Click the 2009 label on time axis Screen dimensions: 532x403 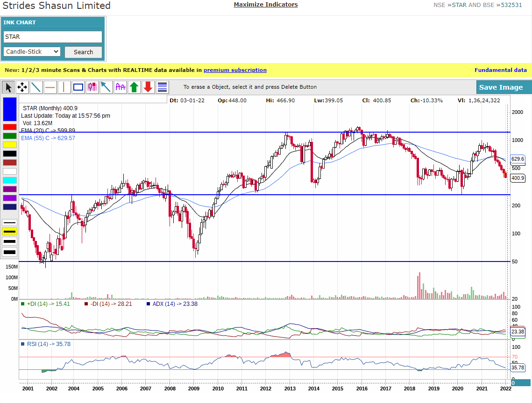coord(194,389)
